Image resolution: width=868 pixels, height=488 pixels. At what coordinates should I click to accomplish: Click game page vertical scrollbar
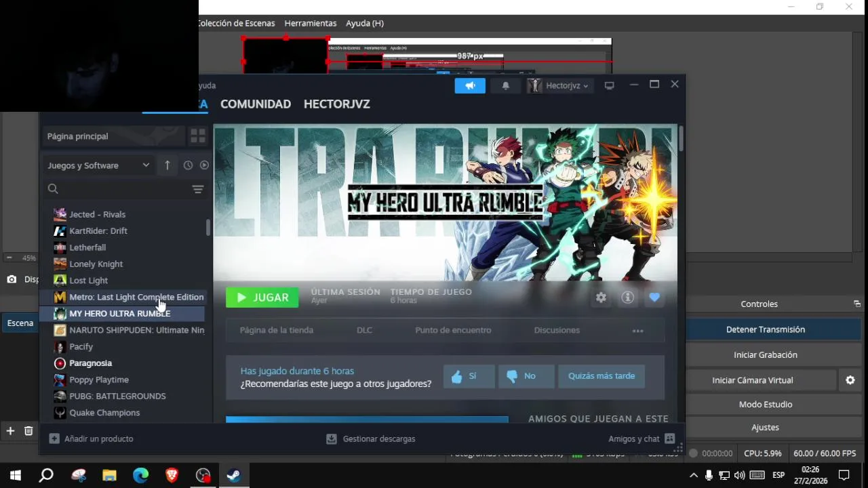click(x=681, y=138)
